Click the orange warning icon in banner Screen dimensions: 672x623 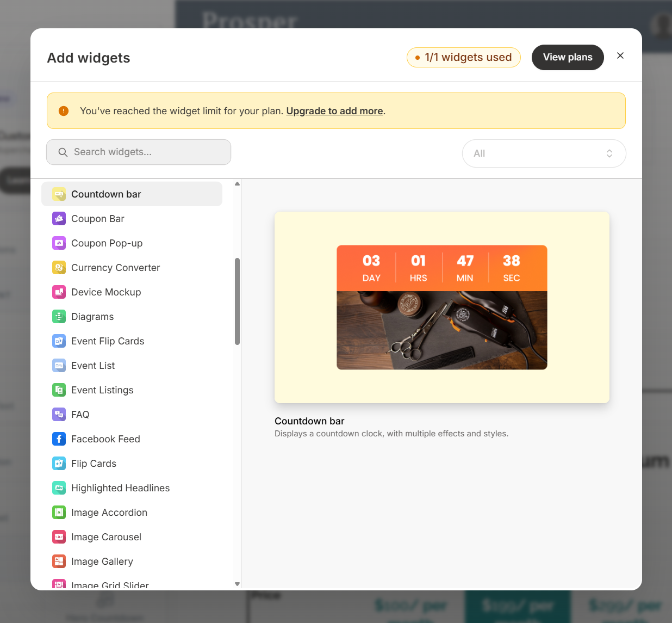[64, 111]
